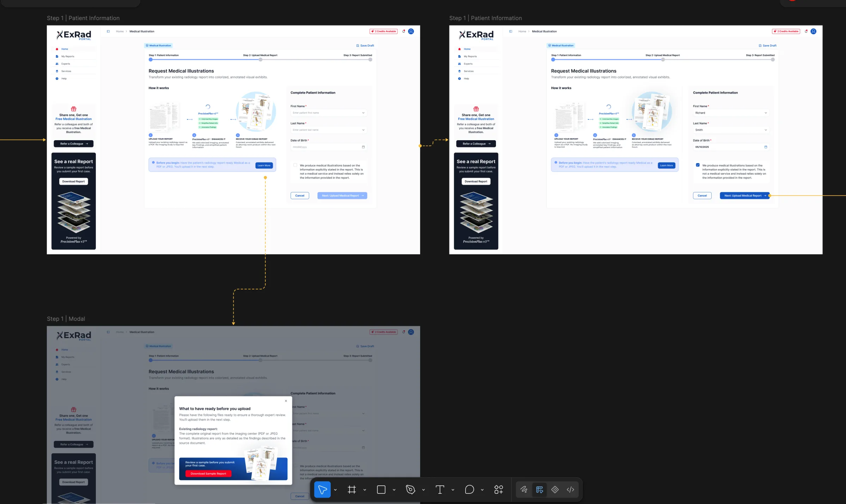Click the sidebar collapse icon beside Home in the empty-form frame
The image size is (846, 504).
pyautogui.click(x=108, y=31)
